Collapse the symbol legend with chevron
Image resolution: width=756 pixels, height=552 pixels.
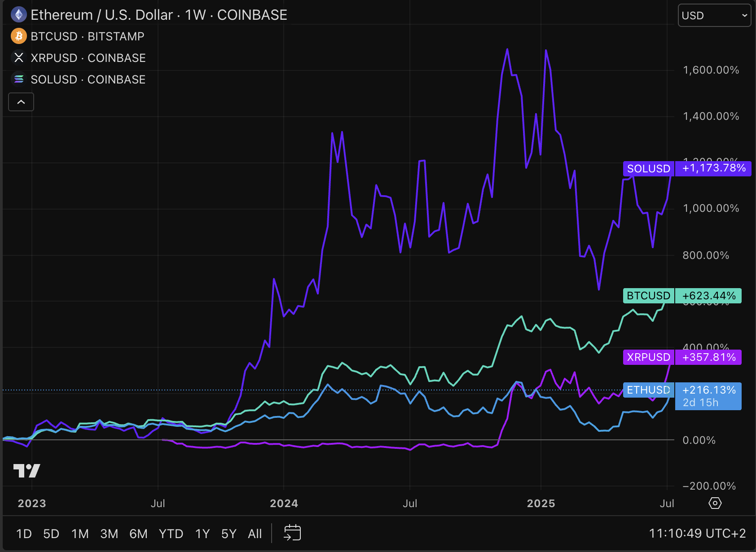click(21, 102)
